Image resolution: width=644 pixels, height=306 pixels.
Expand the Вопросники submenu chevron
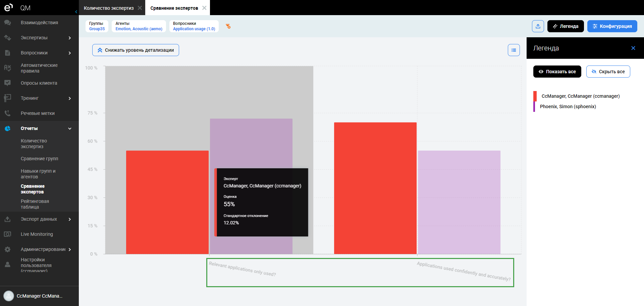(70, 53)
